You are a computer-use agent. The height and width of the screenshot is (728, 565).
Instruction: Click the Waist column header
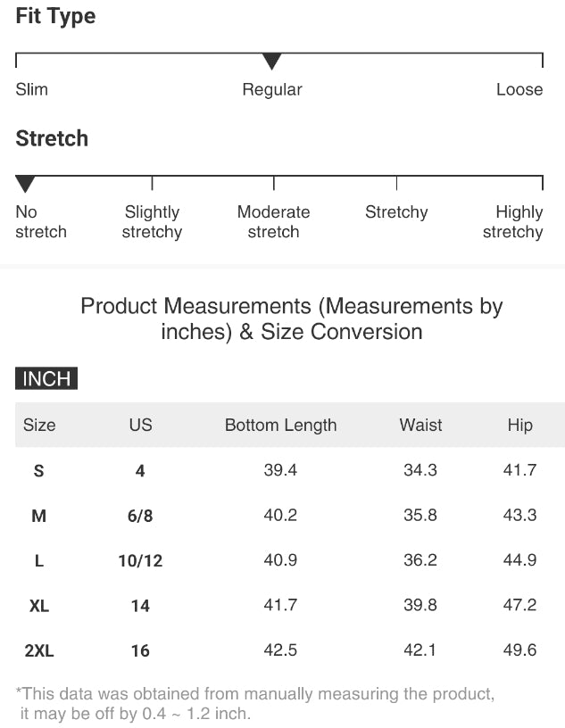tap(420, 425)
